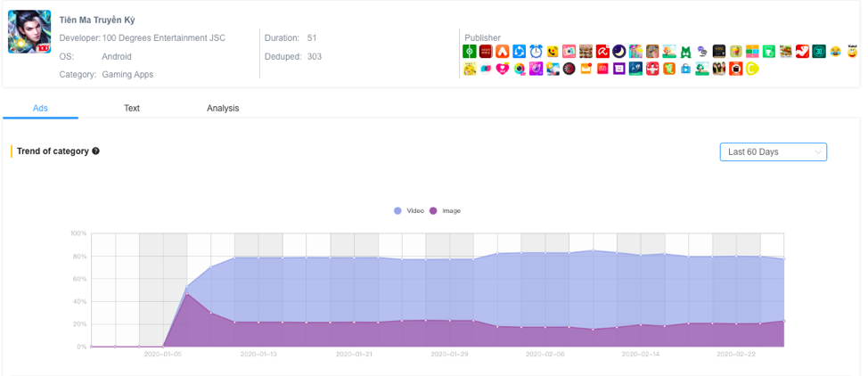Open the Analysis tab

tap(223, 108)
